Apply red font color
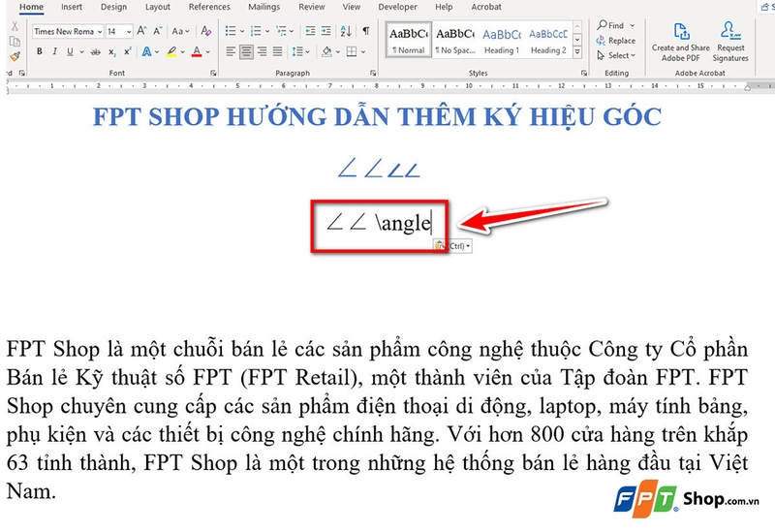775x532 pixels. pyautogui.click(x=197, y=51)
